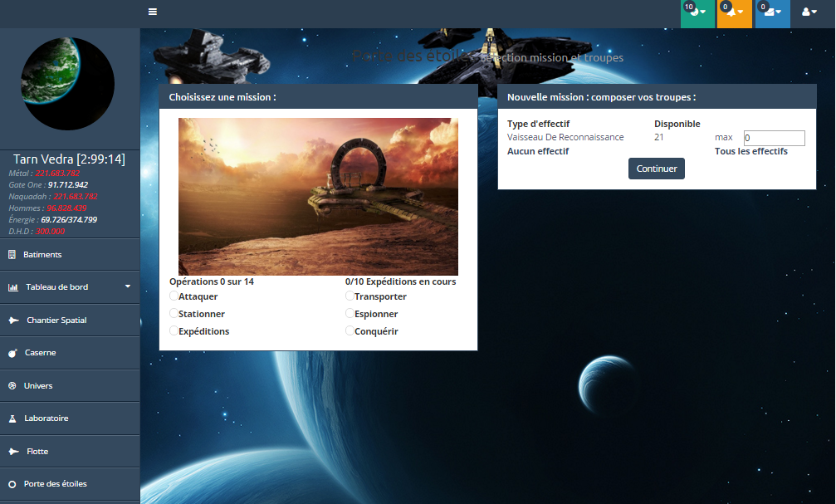The width and height of the screenshot is (836, 504).
Task: Select the Conquérir mission radio button
Action: click(x=350, y=331)
